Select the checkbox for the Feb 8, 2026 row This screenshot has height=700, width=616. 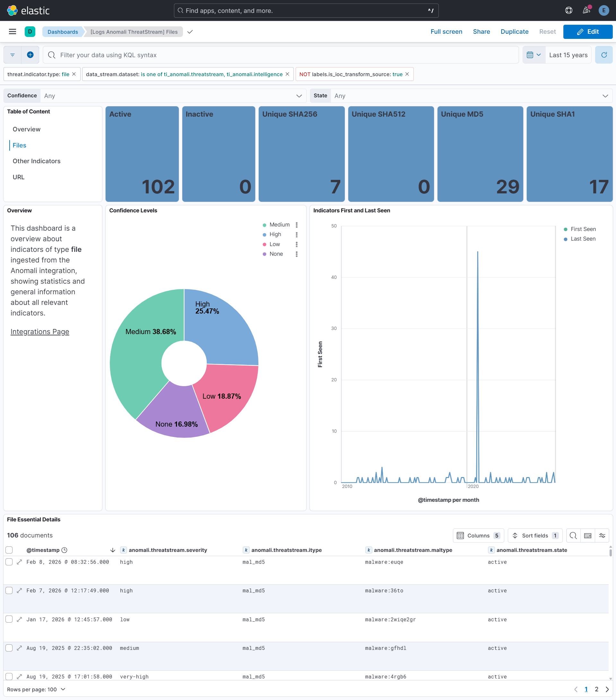9,562
